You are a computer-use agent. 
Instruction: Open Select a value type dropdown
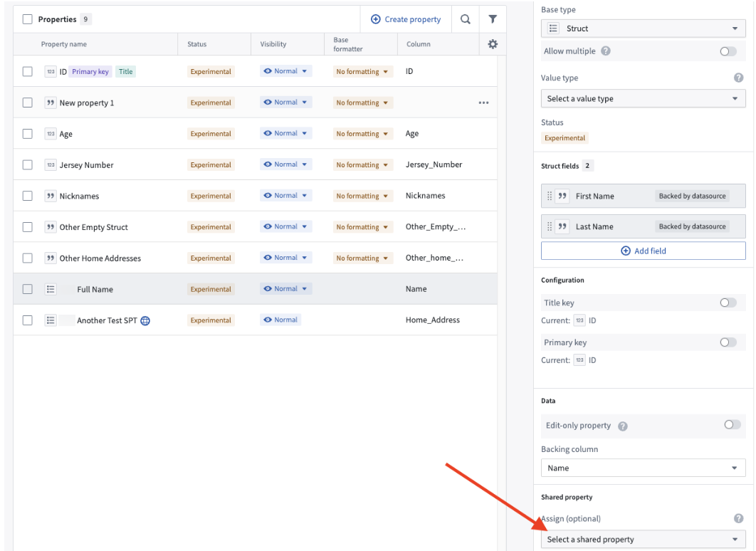[x=644, y=98]
